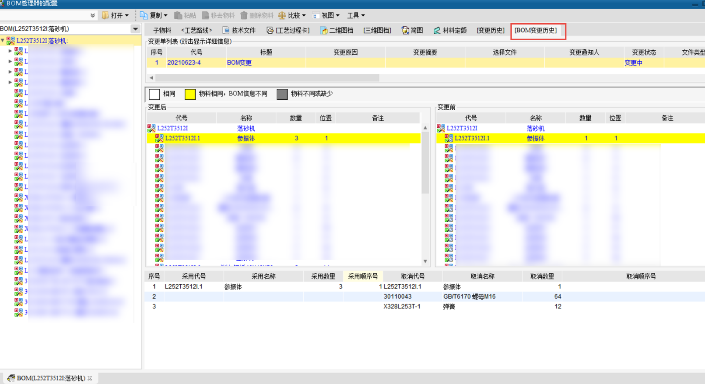
Task: Click change order code 20210623-4
Action: click(x=184, y=63)
